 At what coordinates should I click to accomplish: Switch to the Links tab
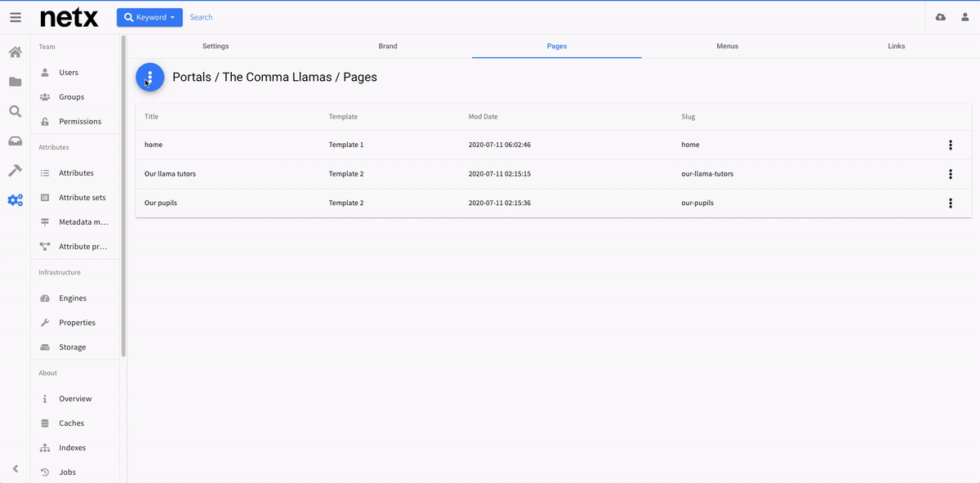896,47
